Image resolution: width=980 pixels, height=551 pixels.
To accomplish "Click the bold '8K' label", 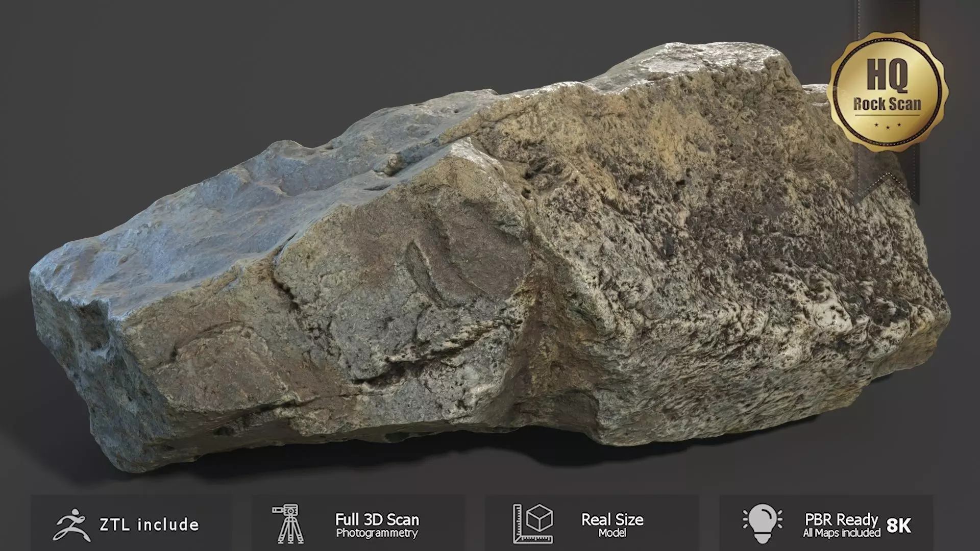I will pyautogui.click(x=899, y=525).
